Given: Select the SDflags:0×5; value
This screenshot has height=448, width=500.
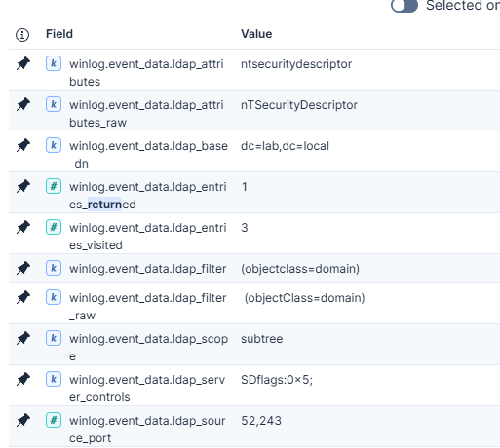Looking at the screenshot, I should tap(277, 380).
